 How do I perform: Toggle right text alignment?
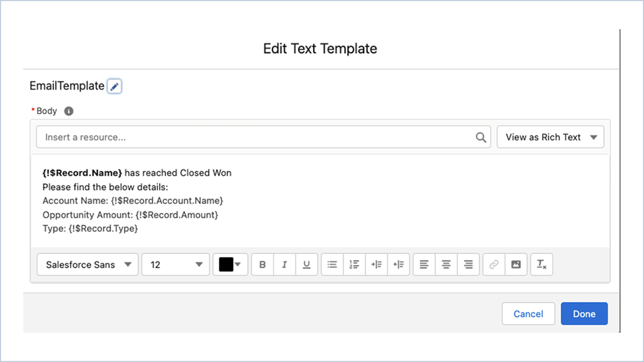468,264
